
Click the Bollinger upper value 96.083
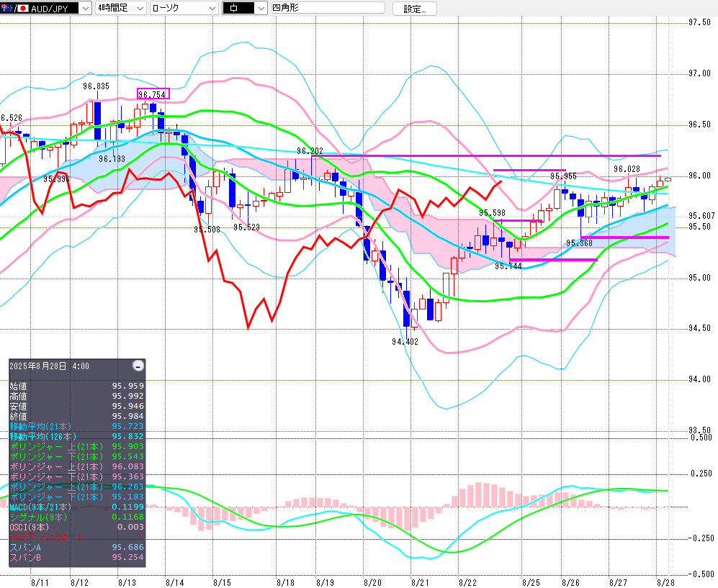coord(127,466)
